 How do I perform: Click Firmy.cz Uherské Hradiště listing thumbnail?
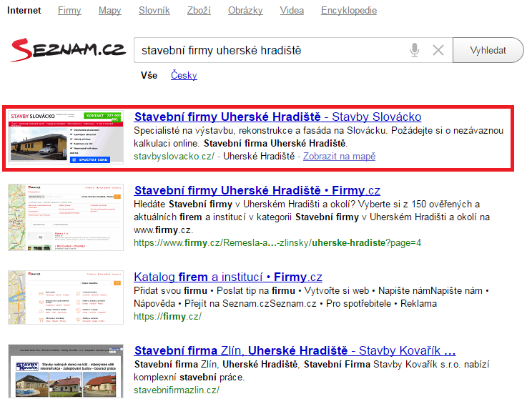coord(66,217)
